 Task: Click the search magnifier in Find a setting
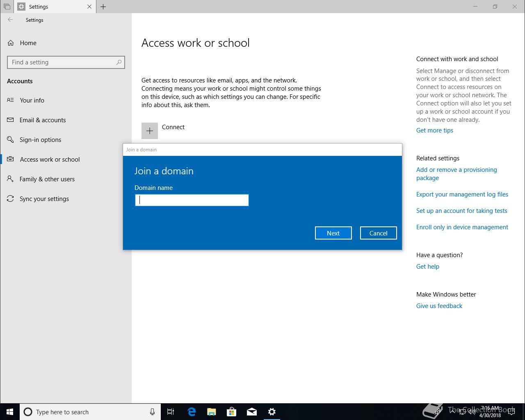[119, 62]
